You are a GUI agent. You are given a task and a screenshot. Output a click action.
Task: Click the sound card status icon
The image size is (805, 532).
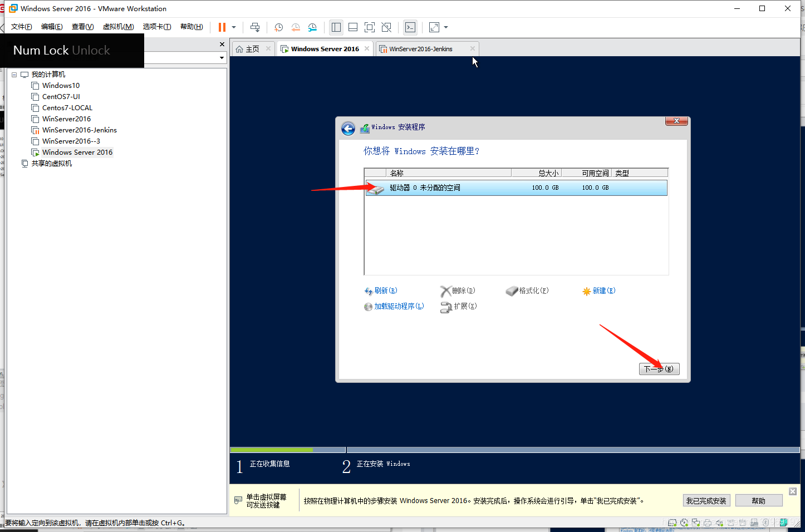(x=719, y=523)
